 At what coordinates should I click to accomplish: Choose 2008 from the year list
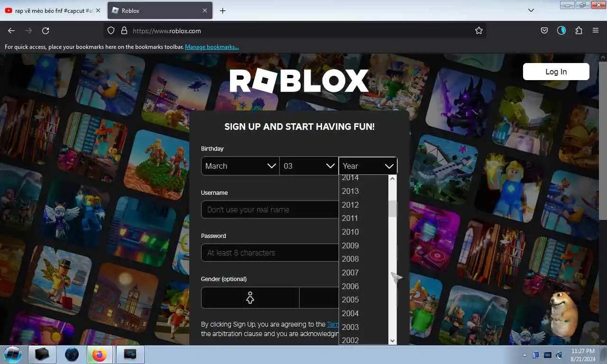click(x=364, y=259)
